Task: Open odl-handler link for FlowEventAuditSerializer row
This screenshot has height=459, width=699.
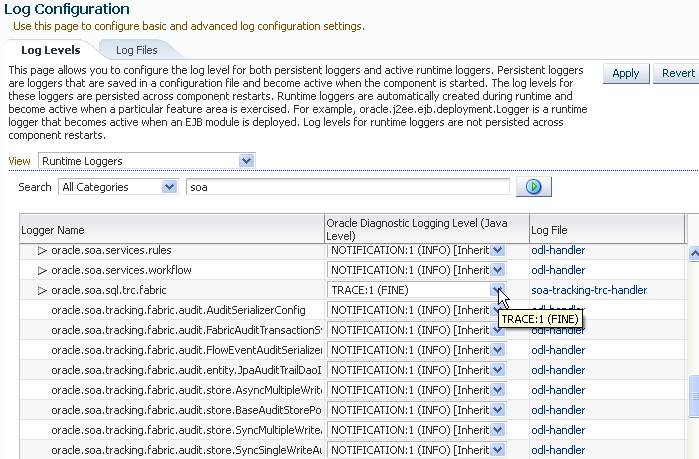Action: (x=558, y=350)
